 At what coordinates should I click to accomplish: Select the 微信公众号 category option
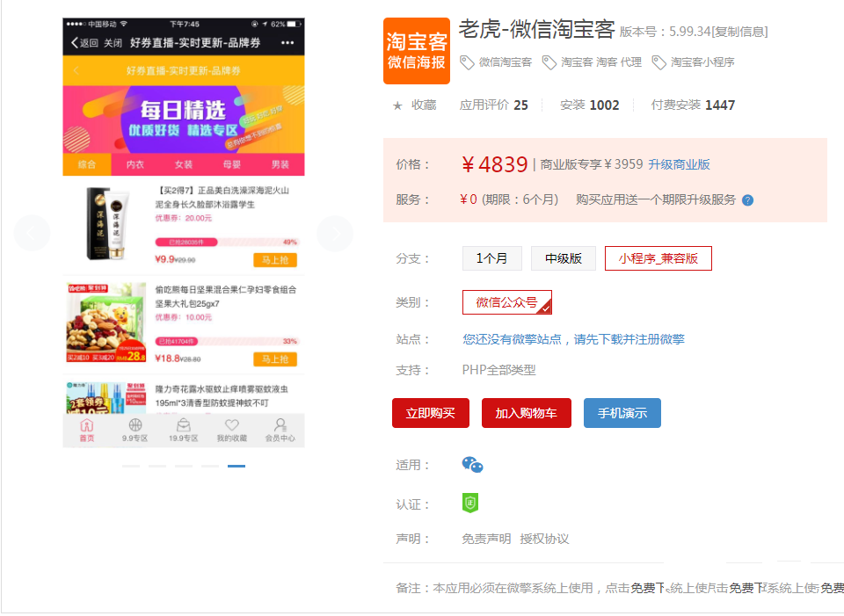pos(507,302)
